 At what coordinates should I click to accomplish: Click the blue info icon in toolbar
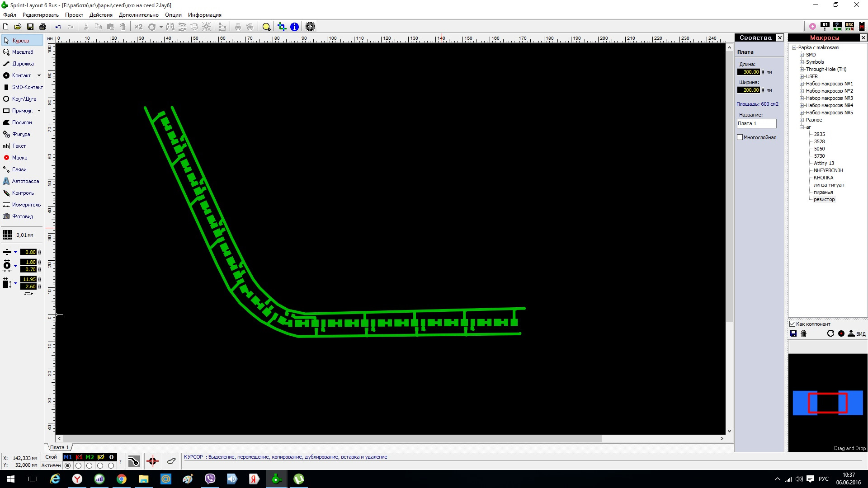coord(294,27)
